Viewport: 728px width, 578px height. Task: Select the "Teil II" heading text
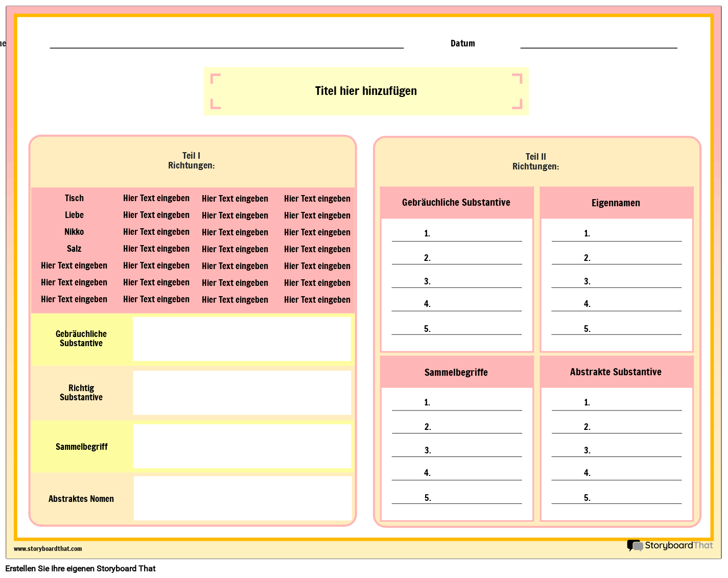coord(536,157)
